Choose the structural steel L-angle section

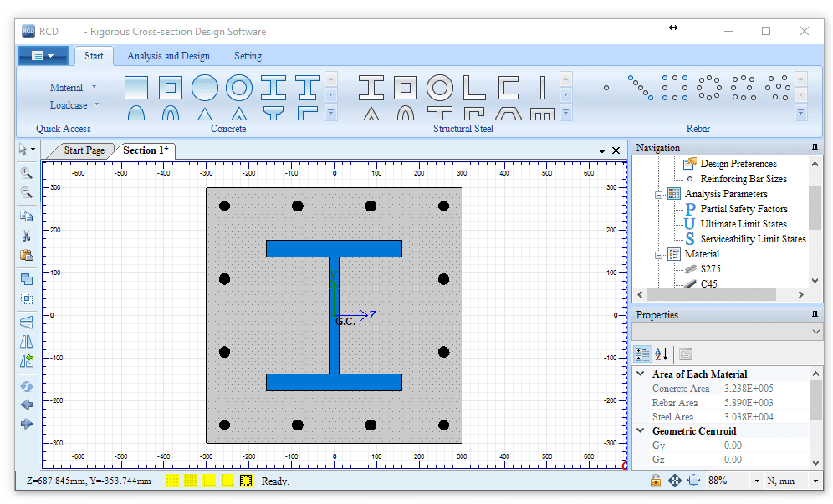(474, 87)
